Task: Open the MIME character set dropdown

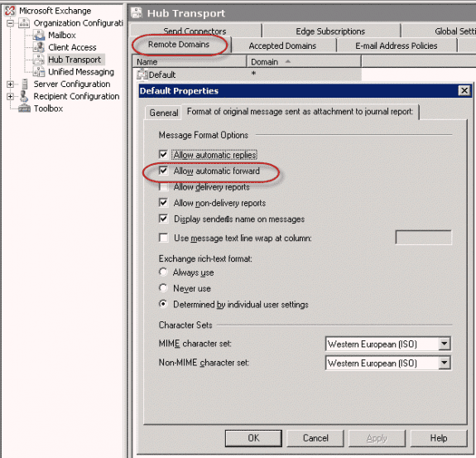Action: pyautogui.click(x=444, y=344)
